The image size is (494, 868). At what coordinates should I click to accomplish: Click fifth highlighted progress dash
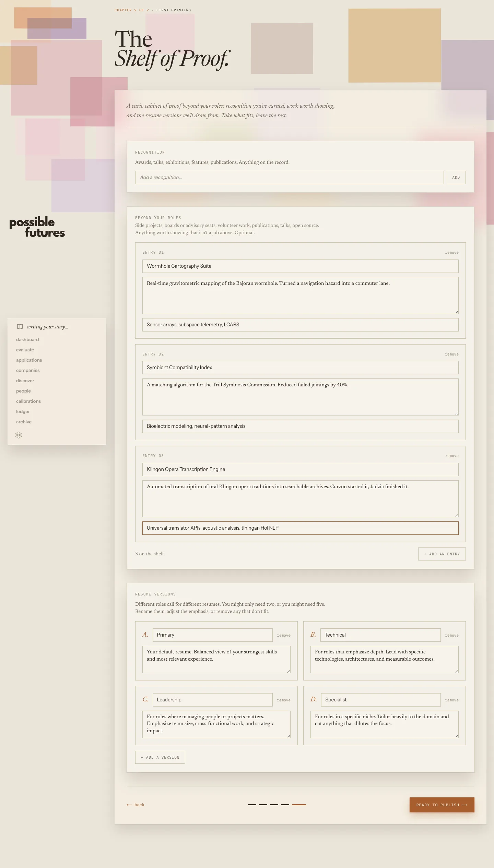coord(299,805)
